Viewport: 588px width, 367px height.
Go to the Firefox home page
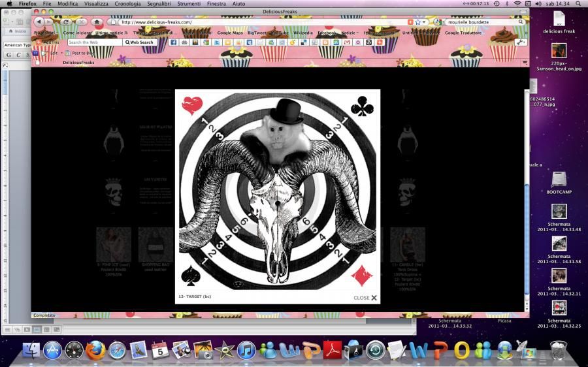97,22
